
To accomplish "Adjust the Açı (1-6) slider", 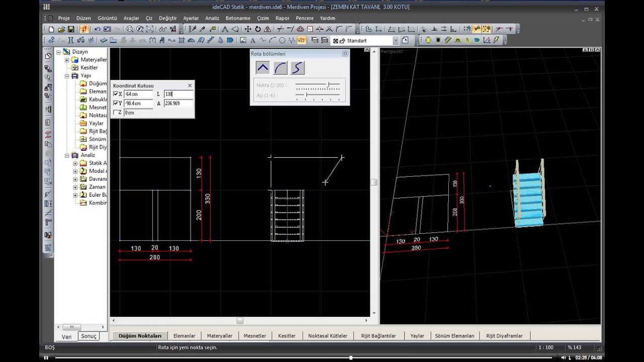I will tap(306, 95).
